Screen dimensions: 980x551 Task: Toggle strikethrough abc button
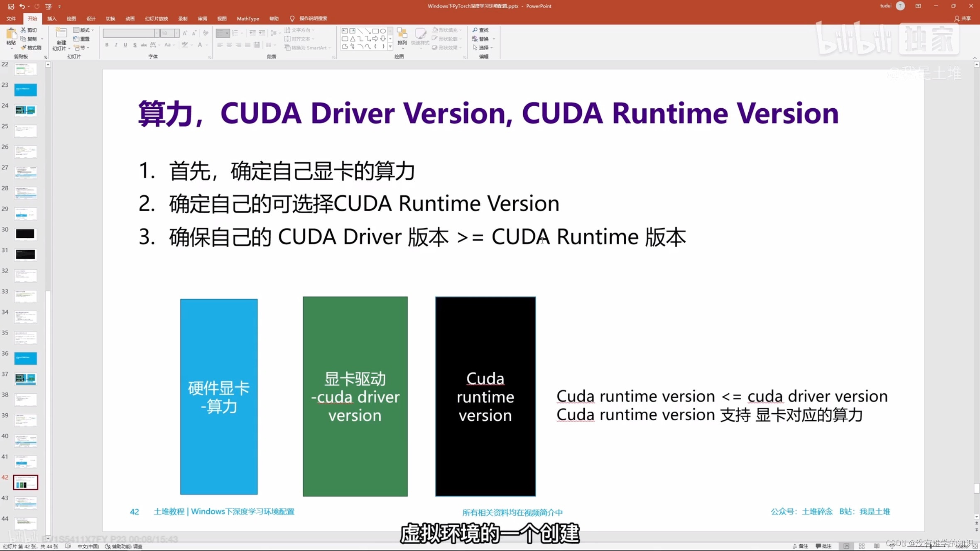click(x=144, y=45)
